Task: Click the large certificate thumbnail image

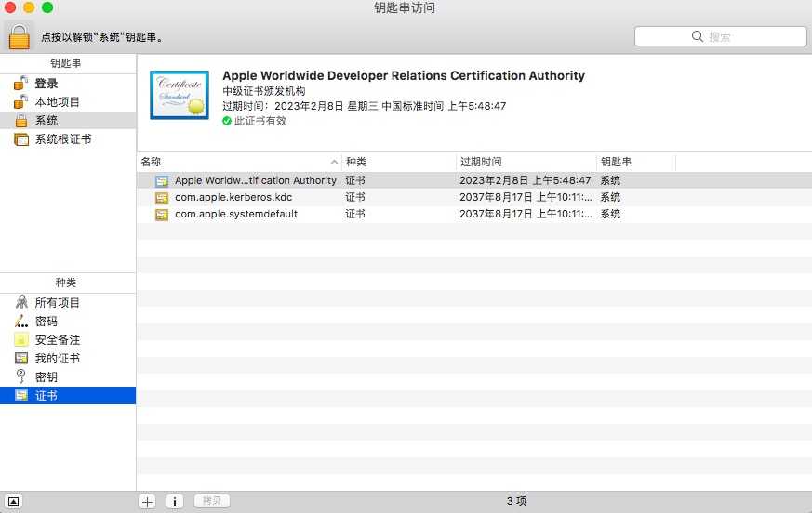Action: 180,95
